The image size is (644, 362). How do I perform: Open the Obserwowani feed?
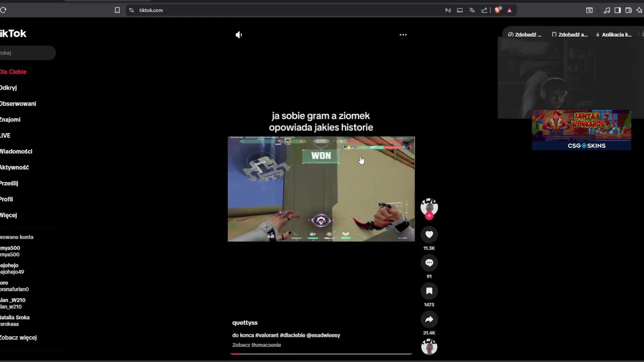click(x=18, y=104)
